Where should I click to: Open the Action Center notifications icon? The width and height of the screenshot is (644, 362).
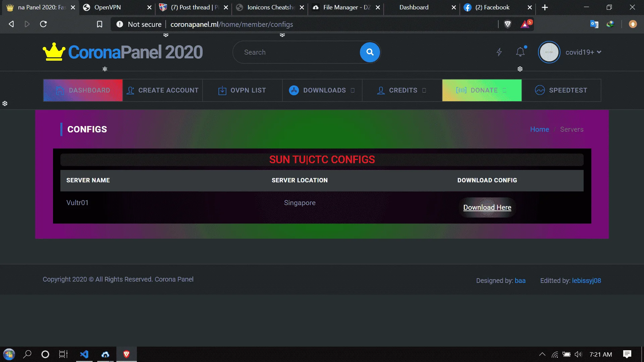627,354
